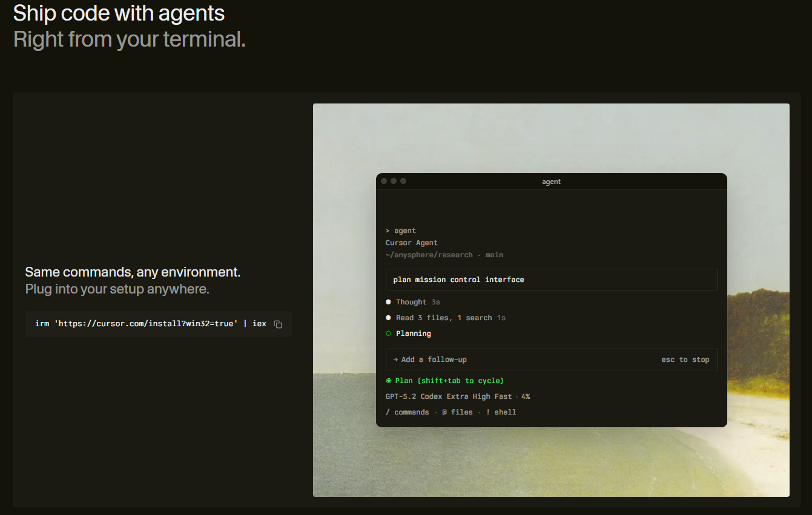Image resolution: width=812 pixels, height=515 pixels.
Task: Click the bullet icon beside Read 3 files
Action: 389,317
